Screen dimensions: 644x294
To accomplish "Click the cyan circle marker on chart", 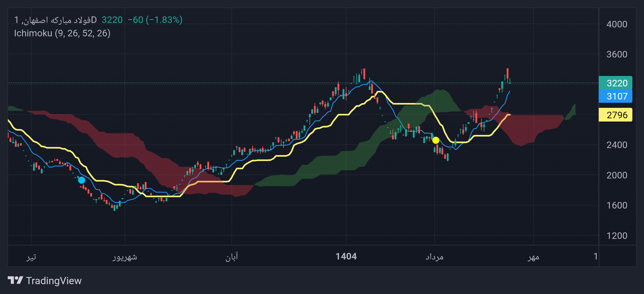I will coord(81,180).
